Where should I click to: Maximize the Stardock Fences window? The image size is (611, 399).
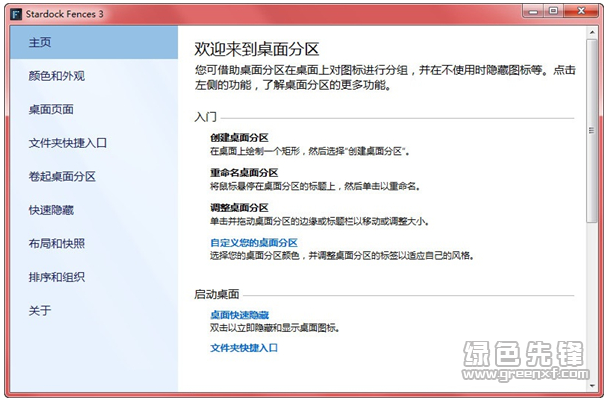(553, 11)
